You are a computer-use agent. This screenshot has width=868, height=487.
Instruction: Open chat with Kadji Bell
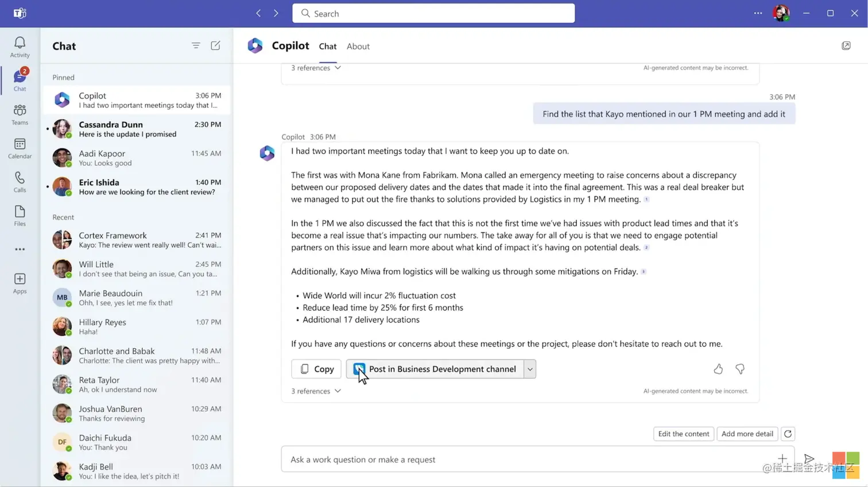click(x=137, y=471)
